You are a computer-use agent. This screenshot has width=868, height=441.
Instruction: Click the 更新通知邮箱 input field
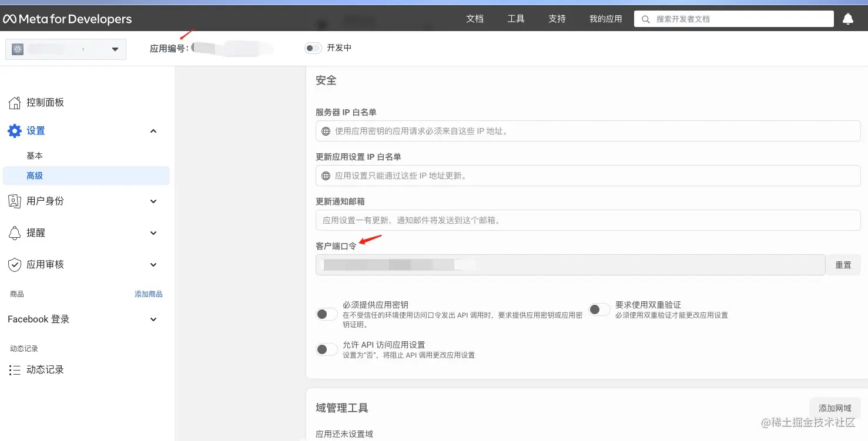[588, 220]
